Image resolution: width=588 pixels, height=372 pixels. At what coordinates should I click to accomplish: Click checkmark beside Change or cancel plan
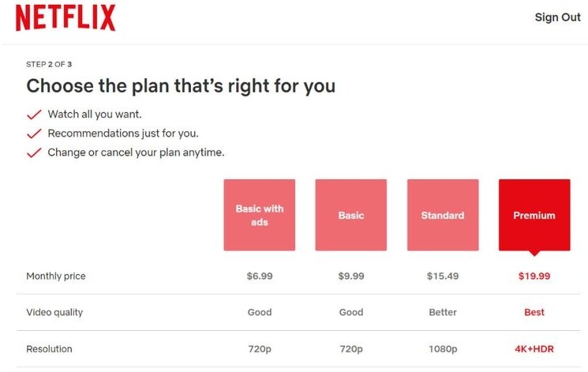click(x=34, y=152)
